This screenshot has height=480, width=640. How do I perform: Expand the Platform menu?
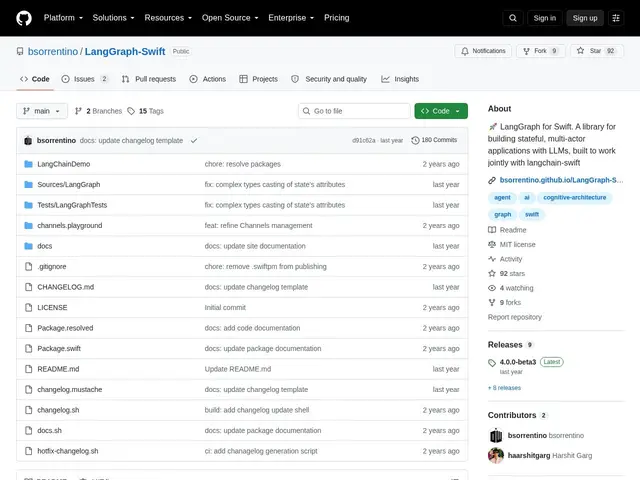click(x=63, y=18)
